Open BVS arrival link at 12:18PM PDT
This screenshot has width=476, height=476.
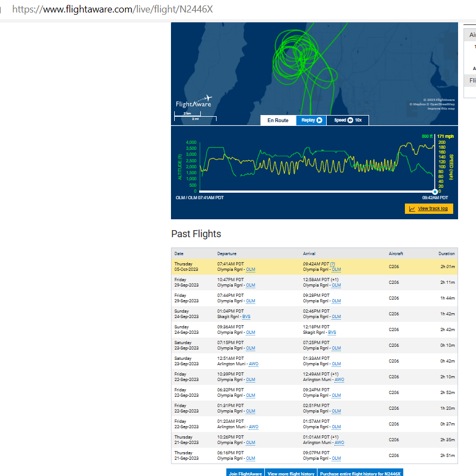coord(332,332)
